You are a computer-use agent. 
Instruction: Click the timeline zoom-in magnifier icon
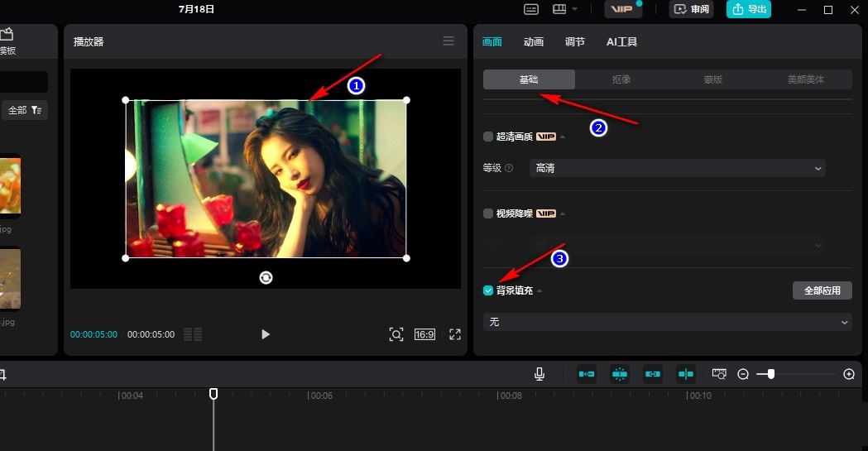[x=848, y=374]
